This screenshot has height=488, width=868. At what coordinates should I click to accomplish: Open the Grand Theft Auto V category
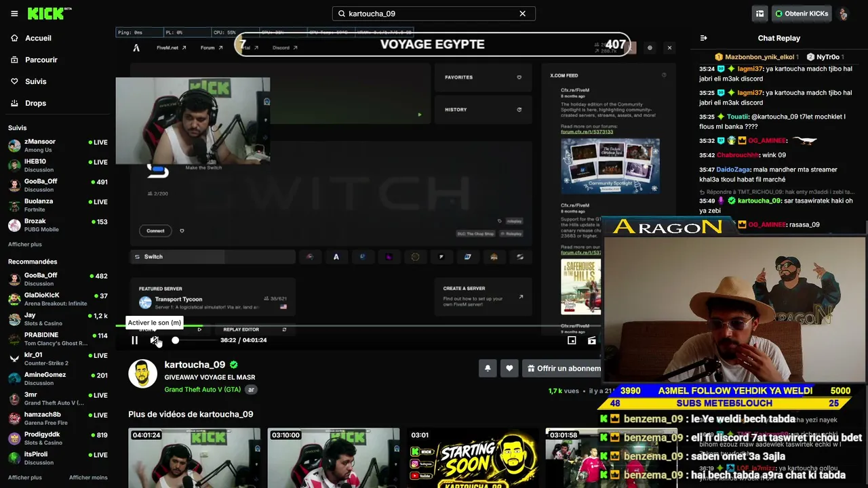[x=203, y=390]
